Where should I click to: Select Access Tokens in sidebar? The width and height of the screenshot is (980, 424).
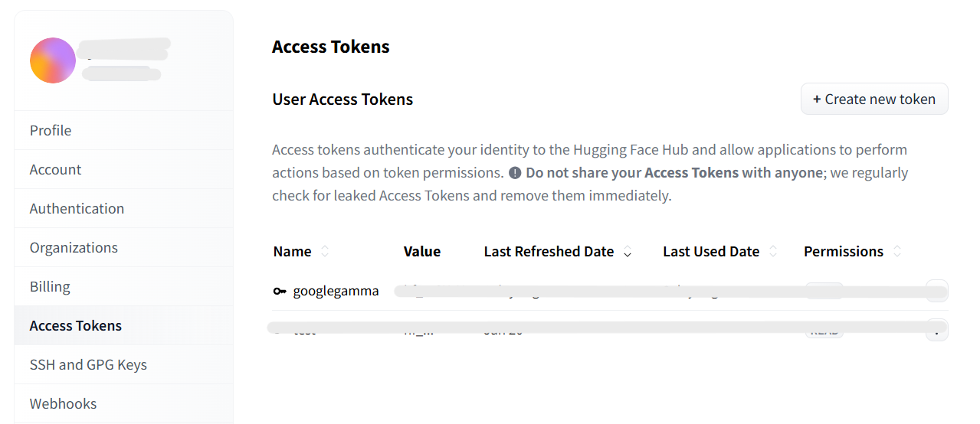pyautogui.click(x=76, y=326)
